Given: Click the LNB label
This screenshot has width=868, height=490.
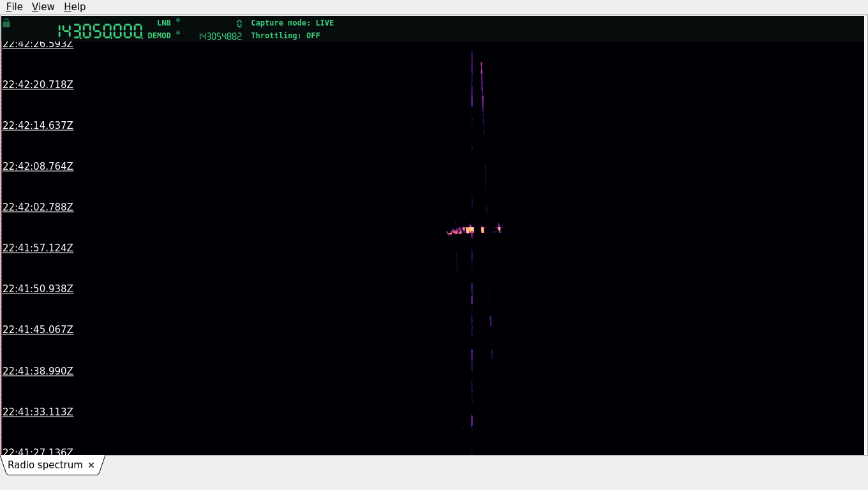Looking at the screenshot, I should pyautogui.click(x=164, y=23).
